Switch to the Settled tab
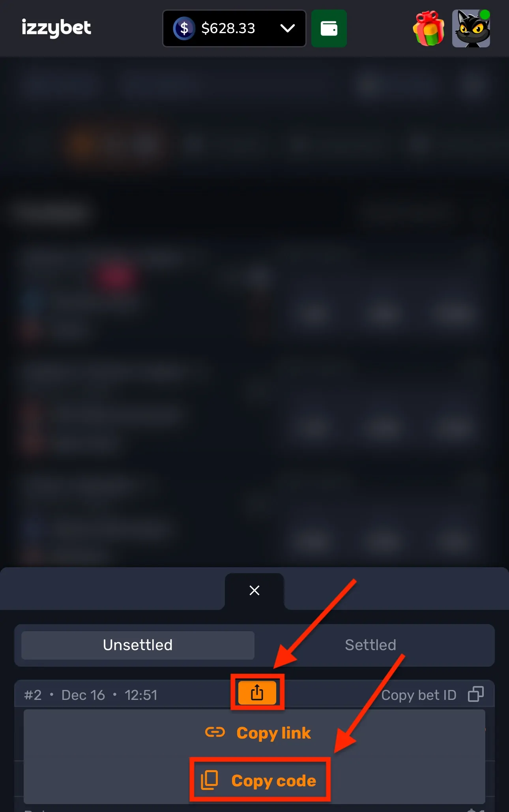The image size is (509, 812). [370, 645]
